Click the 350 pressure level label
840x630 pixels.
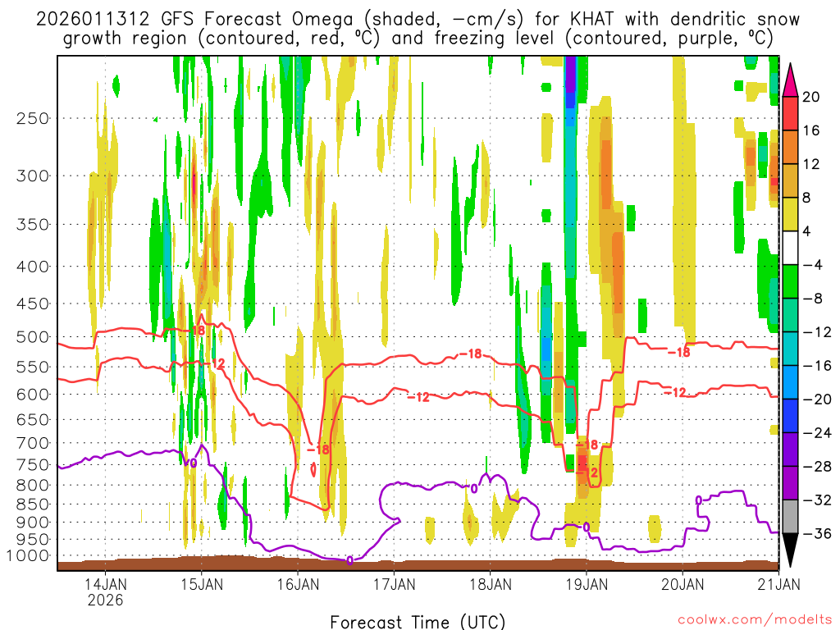(x=33, y=225)
